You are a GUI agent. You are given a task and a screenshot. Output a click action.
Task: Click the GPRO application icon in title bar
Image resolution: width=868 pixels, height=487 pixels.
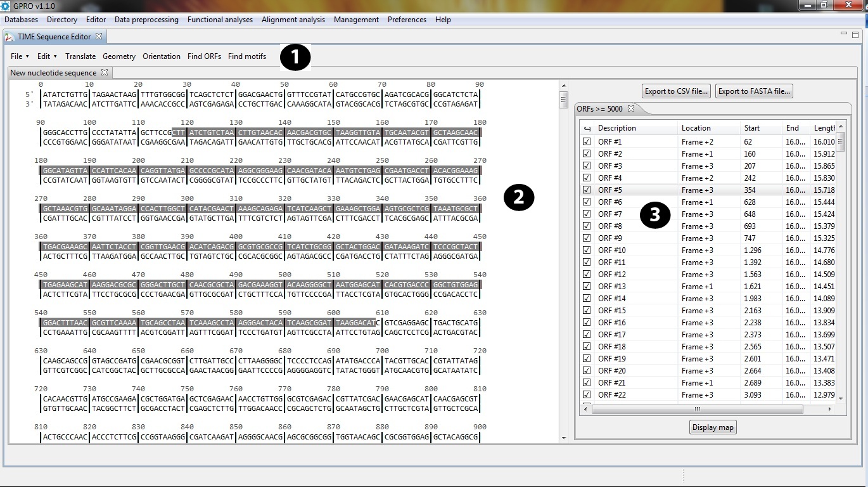(6, 6)
